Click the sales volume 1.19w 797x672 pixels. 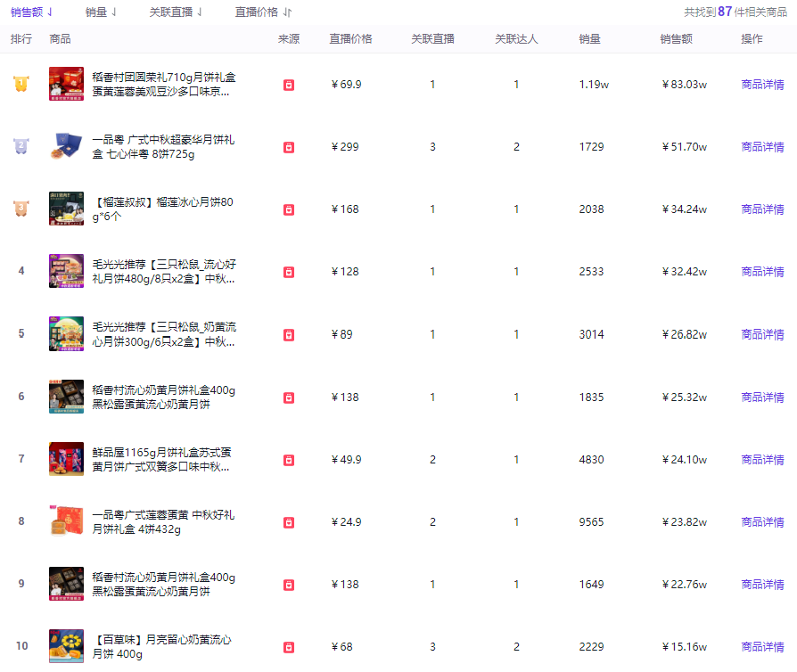(x=594, y=85)
